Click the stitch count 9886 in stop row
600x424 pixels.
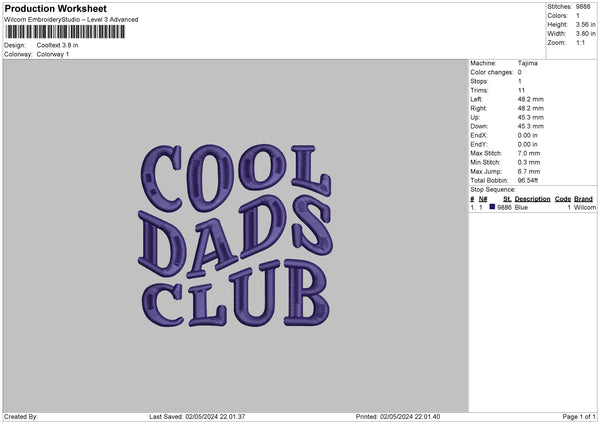tap(504, 207)
